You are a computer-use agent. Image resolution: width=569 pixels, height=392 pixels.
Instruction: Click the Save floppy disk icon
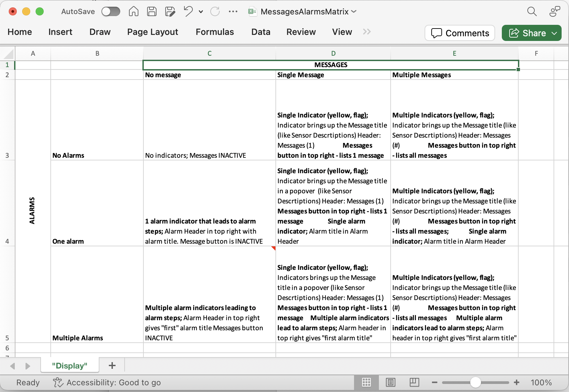(x=152, y=11)
